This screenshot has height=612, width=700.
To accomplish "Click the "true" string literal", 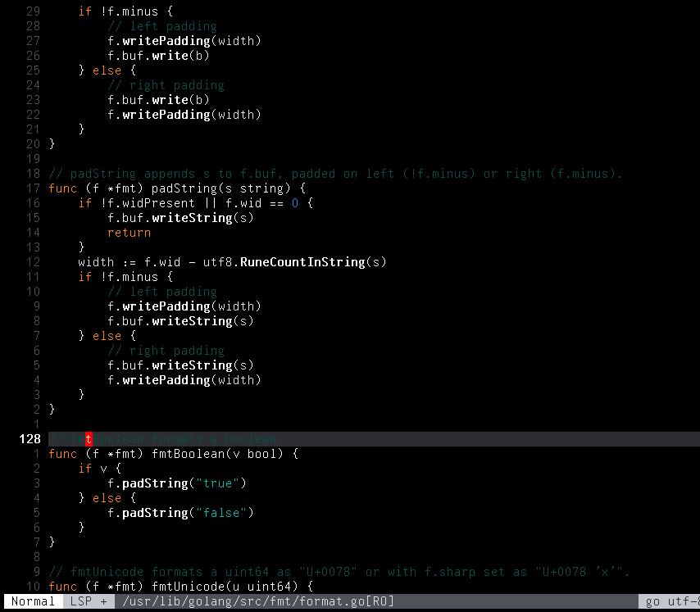I will (217, 483).
